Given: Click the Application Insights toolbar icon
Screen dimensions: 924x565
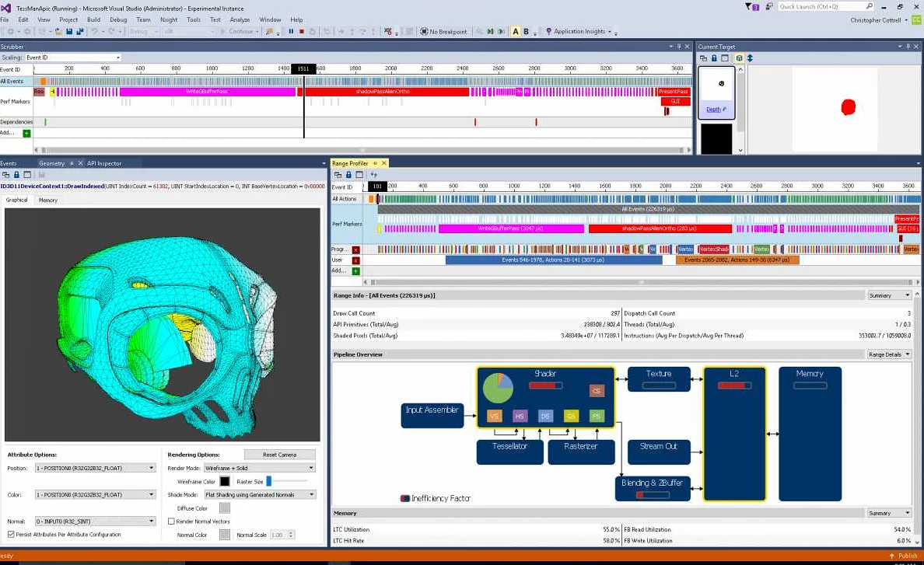Looking at the screenshot, I should pos(548,32).
